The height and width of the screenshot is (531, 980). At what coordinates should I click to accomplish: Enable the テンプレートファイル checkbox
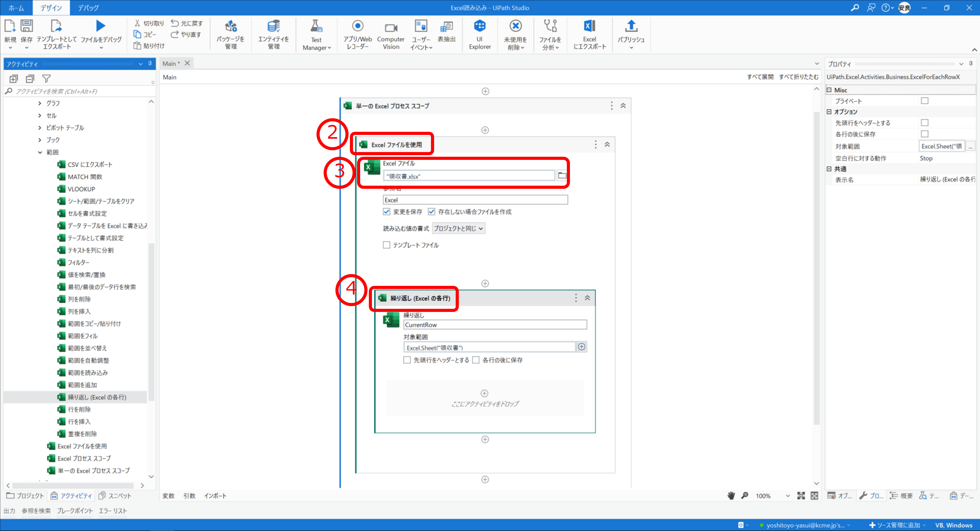pos(386,245)
